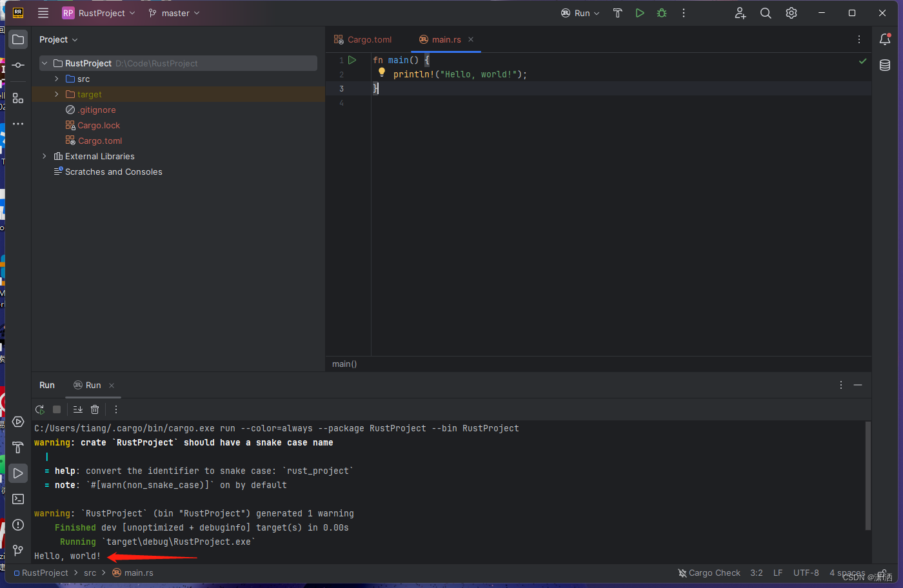The height and width of the screenshot is (588, 903).
Task: Place cursor on the println! code line
Action: click(x=460, y=74)
